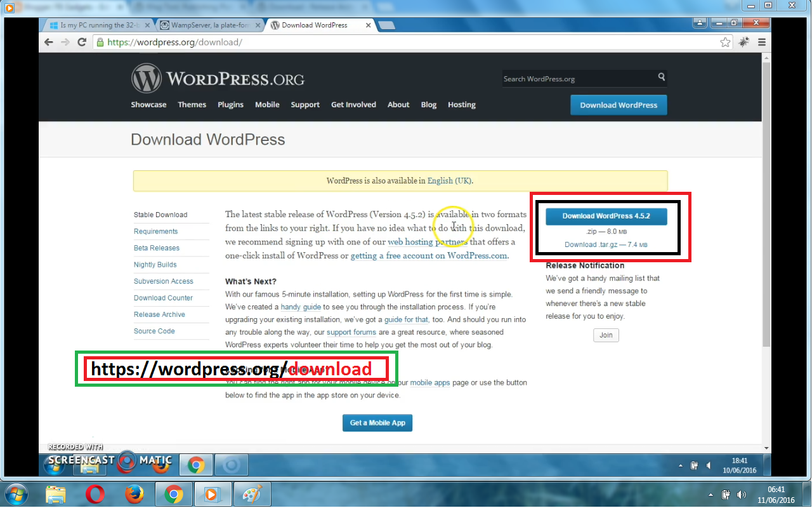Click getting a free account on WordPress.com link
The height and width of the screenshot is (508, 812).
[429, 256]
